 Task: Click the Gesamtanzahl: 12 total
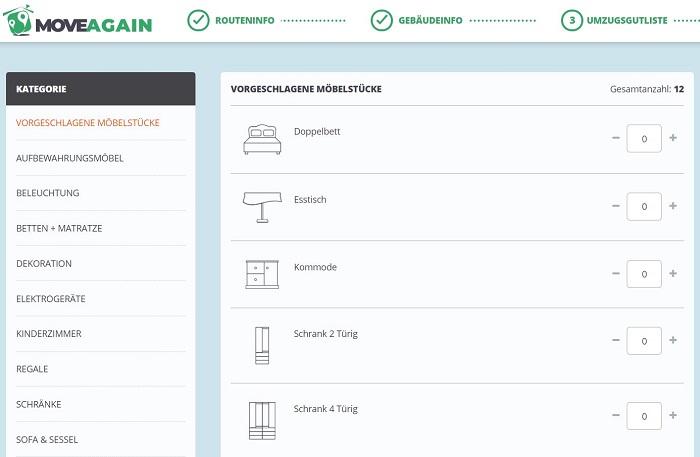click(647, 89)
